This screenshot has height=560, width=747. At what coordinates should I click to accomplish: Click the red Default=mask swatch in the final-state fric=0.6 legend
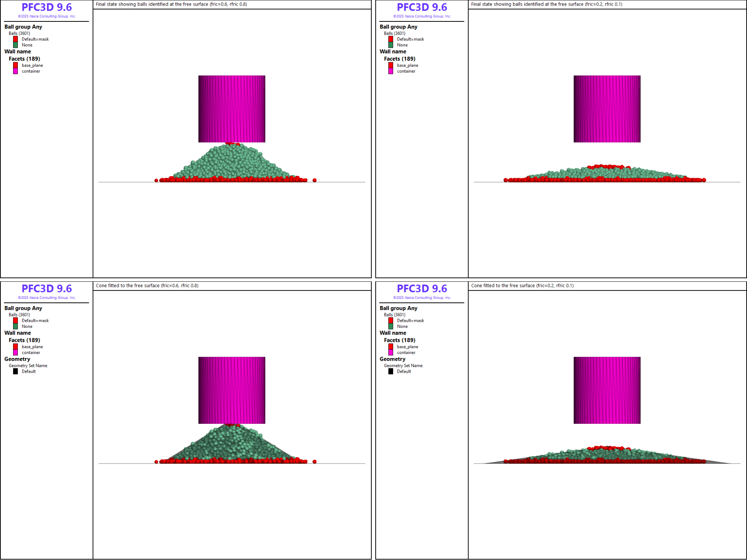15,39
